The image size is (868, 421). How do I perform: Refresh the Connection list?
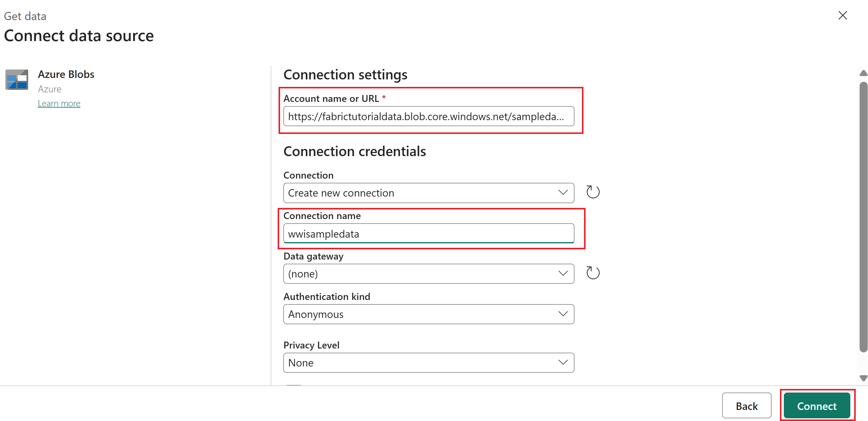[x=593, y=192]
